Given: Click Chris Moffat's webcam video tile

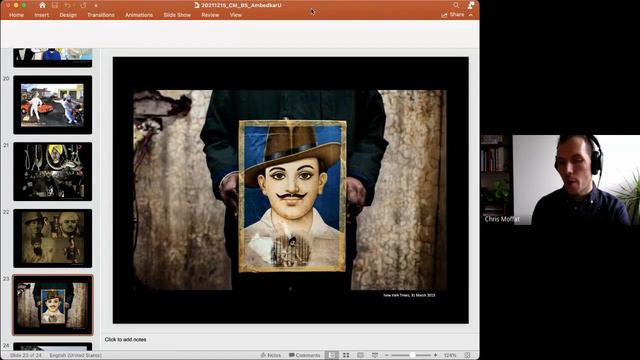Looking at the screenshot, I should pyautogui.click(x=560, y=180).
